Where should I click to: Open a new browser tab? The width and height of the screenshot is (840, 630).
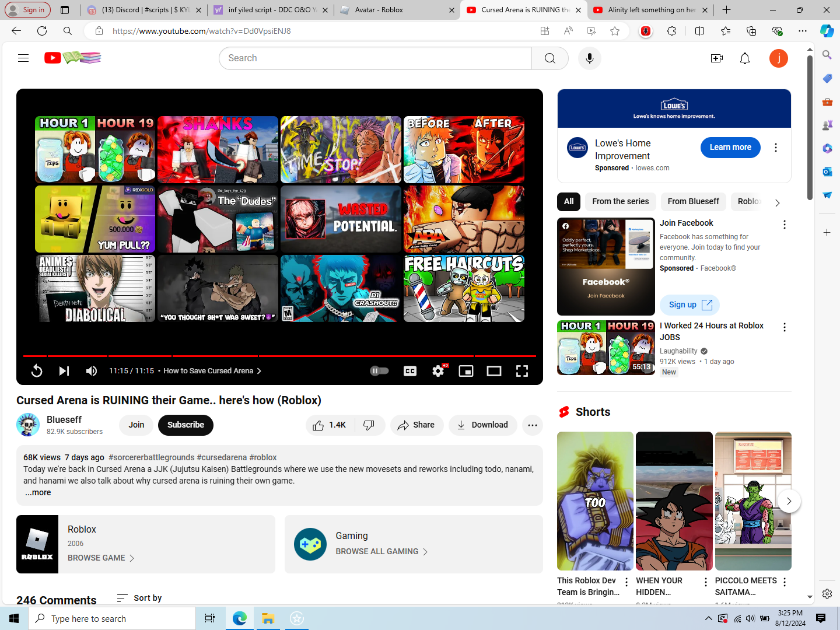point(726,10)
